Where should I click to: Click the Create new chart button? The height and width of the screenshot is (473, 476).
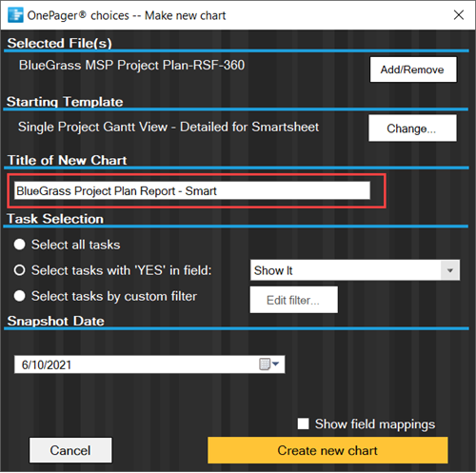click(x=327, y=450)
